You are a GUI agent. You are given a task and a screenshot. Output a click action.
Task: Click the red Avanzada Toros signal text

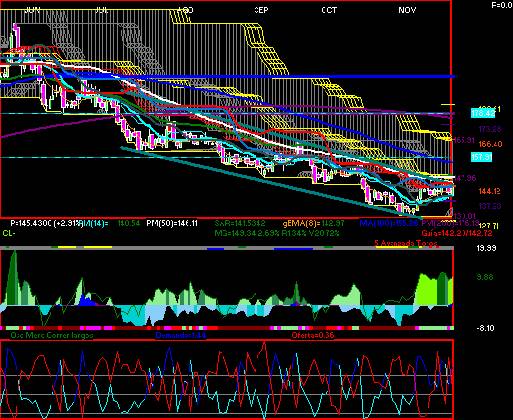tap(406, 243)
